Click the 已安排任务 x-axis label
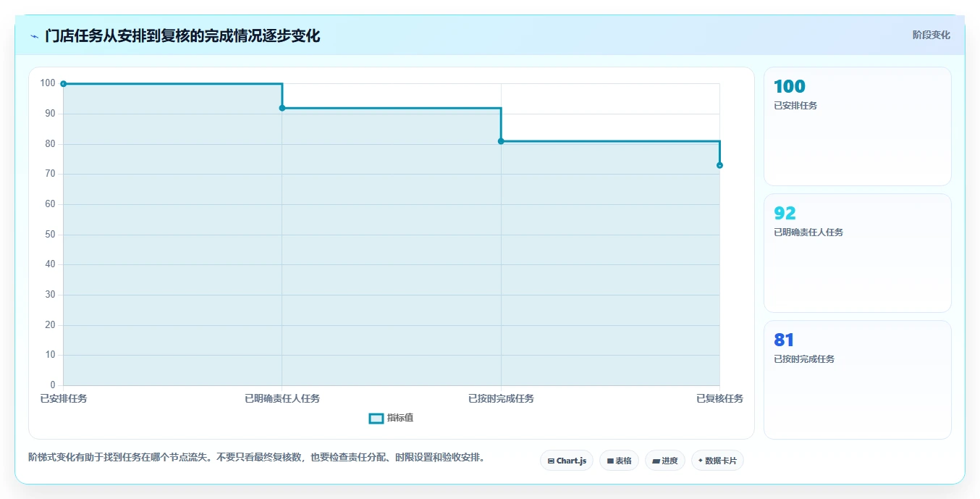Image resolution: width=980 pixels, height=499 pixels. pos(64,398)
